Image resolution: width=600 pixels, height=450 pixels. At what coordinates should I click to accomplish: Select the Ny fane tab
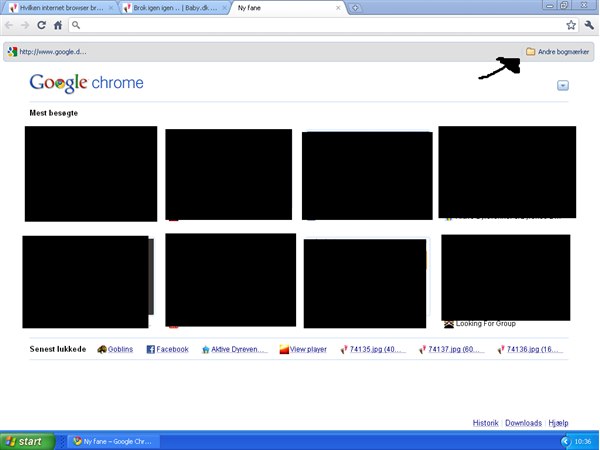click(x=287, y=8)
